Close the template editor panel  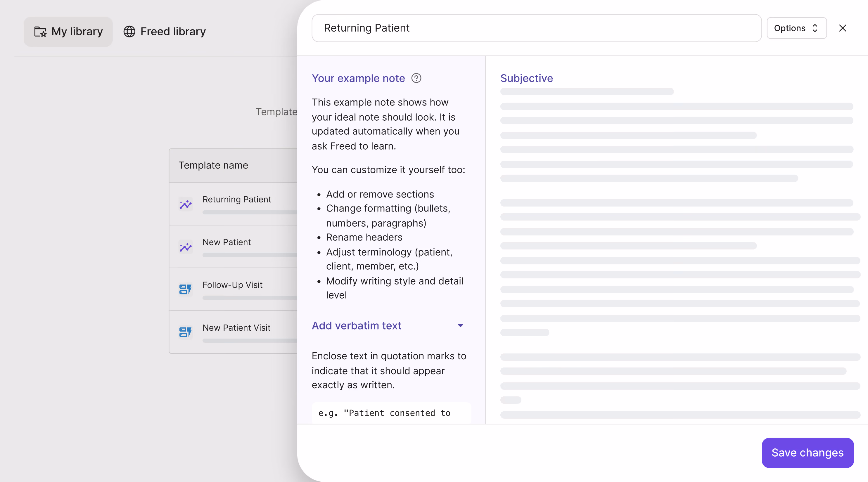(842, 28)
